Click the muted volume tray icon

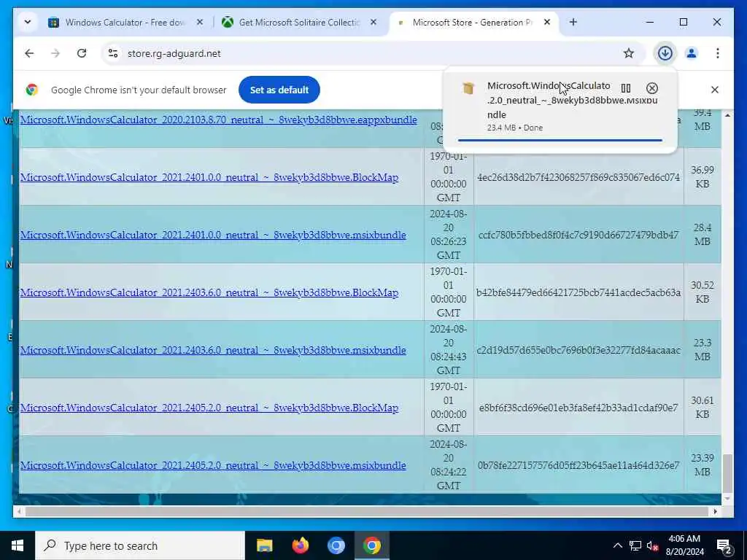(x=653, y=545)
